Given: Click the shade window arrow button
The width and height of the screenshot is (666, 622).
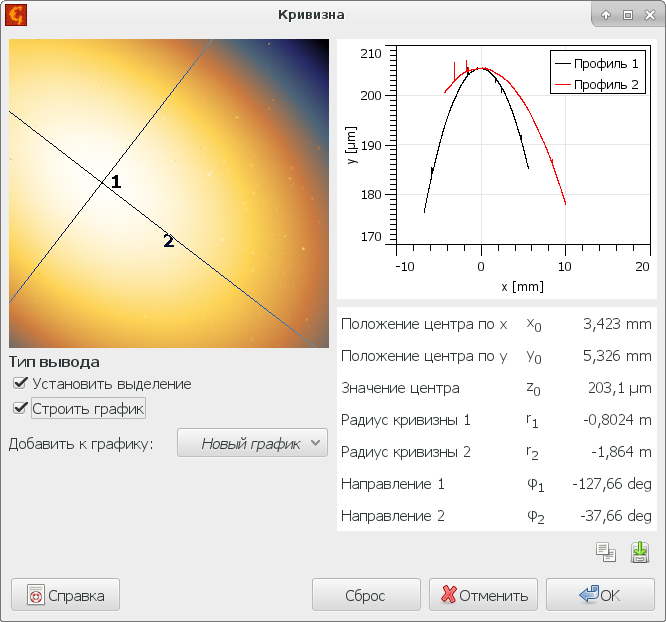Looking at the screenshot, I should pos(606,15).
